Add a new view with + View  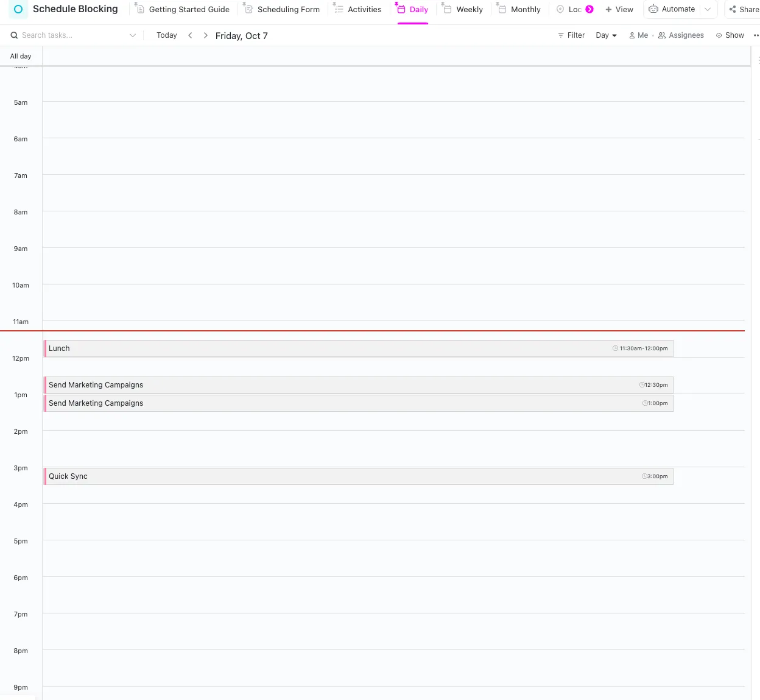click(x=619, y=9)
